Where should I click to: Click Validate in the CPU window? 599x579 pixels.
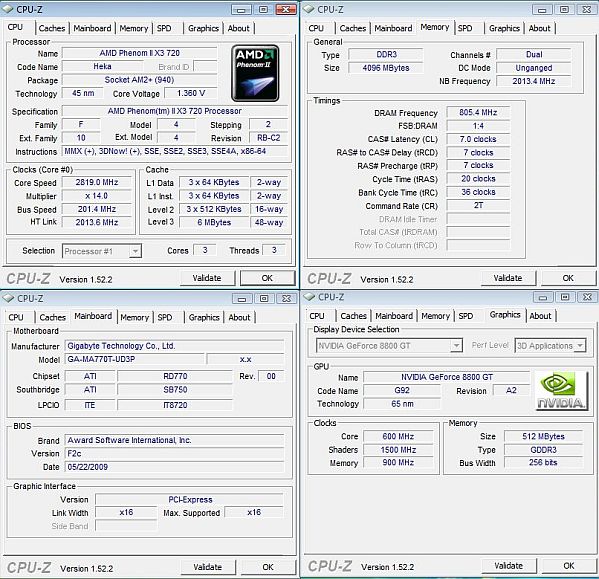point(207,278)
